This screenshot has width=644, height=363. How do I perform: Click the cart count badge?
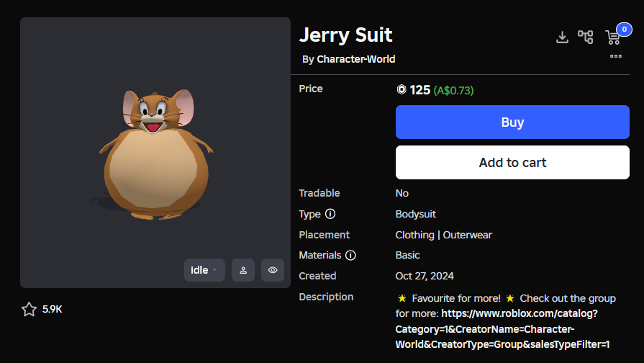coord(624,30)
